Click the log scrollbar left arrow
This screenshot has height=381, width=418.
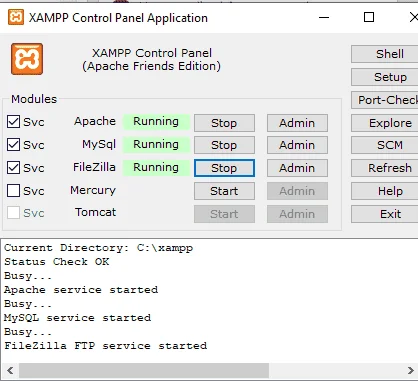click(x=10, y=370)
